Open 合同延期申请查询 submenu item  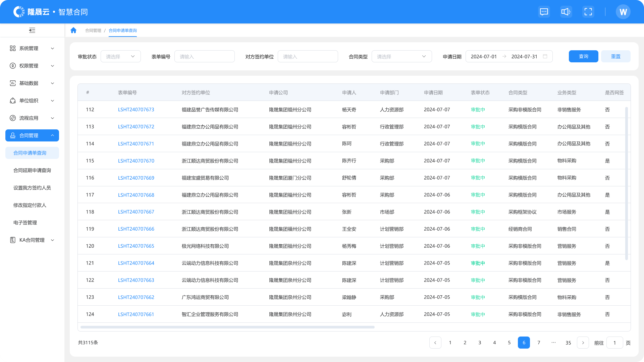pyautogui.click(x=32, y=170)
